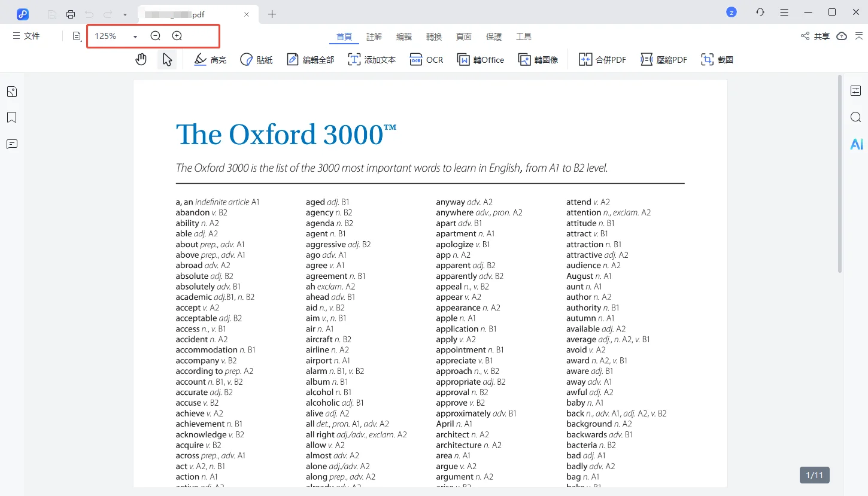Image resolution: width=868 pixels, height=496 pixels.
Task: Select the hand pan tool
Action: point(141,59)
